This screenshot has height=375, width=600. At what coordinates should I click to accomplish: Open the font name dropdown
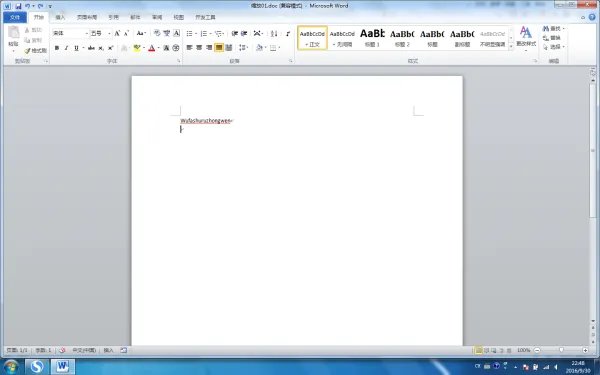click(86, 34)
